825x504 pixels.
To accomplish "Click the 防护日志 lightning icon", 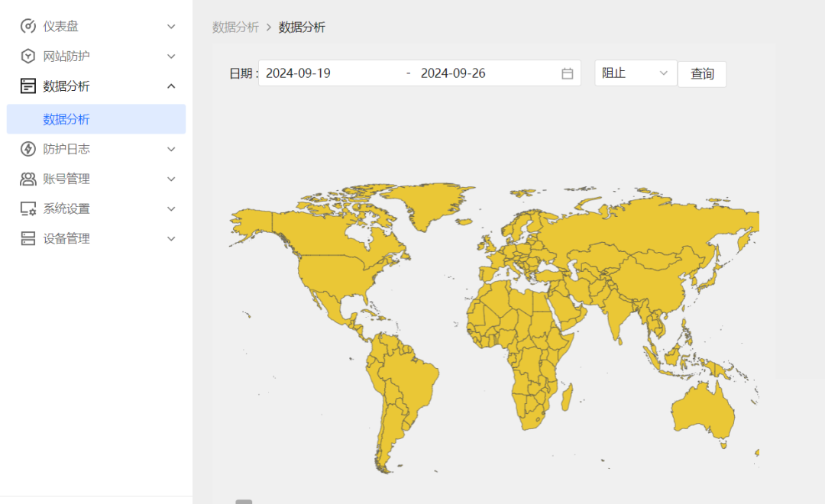I will point(28,149).
